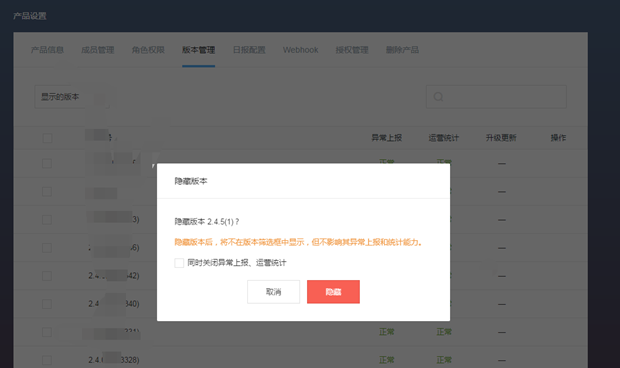The height and width of the screenshot is (368, 620).
Task: Click the 升级更新 column header
Action: pyautogui.click(x=501, y=138)
